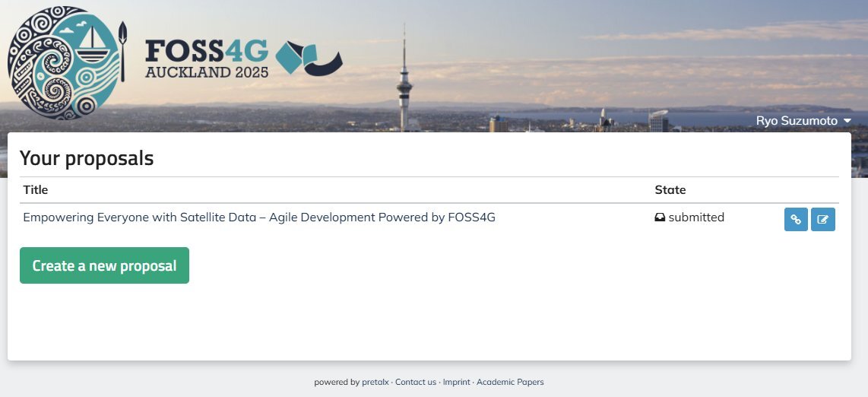
Task: Click 'Create a new proposal' button
Action: coord(104,265)
